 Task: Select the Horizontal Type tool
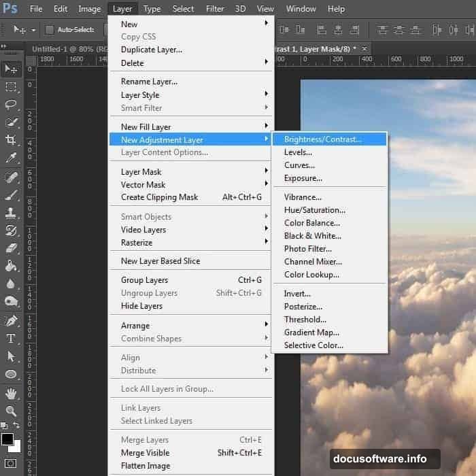(11, 339)
